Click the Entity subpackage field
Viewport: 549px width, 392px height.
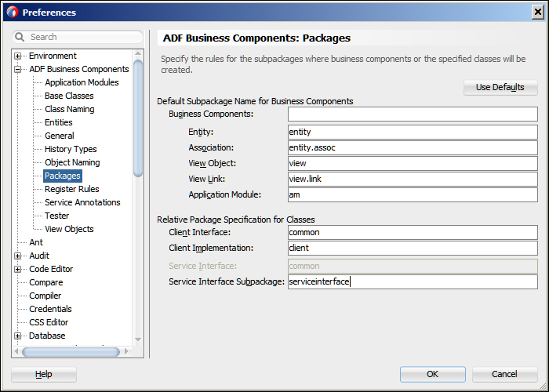pos(413,132)
